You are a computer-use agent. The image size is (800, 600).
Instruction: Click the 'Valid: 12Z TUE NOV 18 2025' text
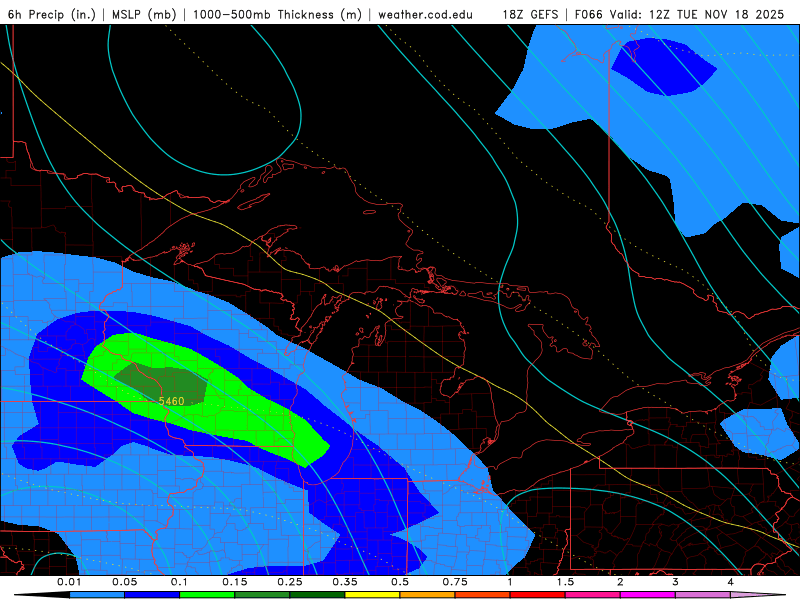coord(697,15)
